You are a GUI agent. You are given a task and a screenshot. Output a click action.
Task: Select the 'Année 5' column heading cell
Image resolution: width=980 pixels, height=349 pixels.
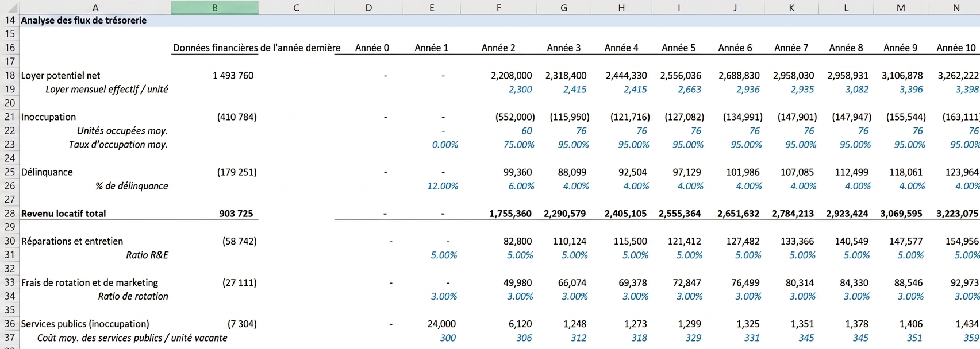point(678,48)
